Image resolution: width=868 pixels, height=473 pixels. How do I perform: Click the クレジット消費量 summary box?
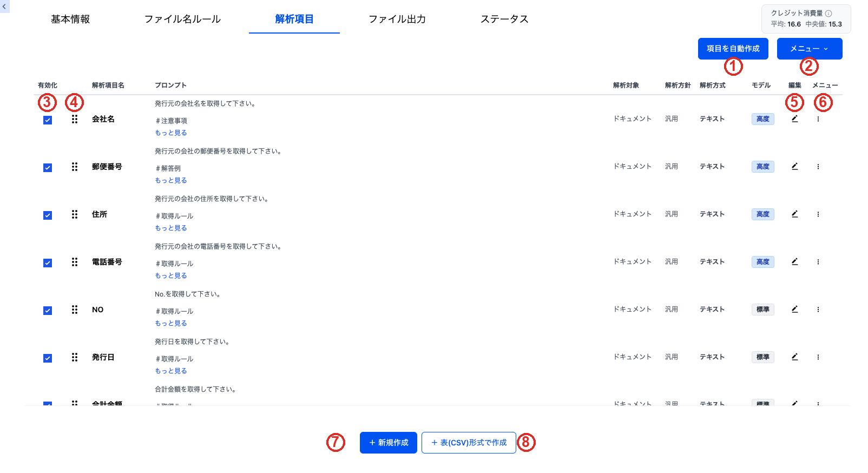pos(806,19)
